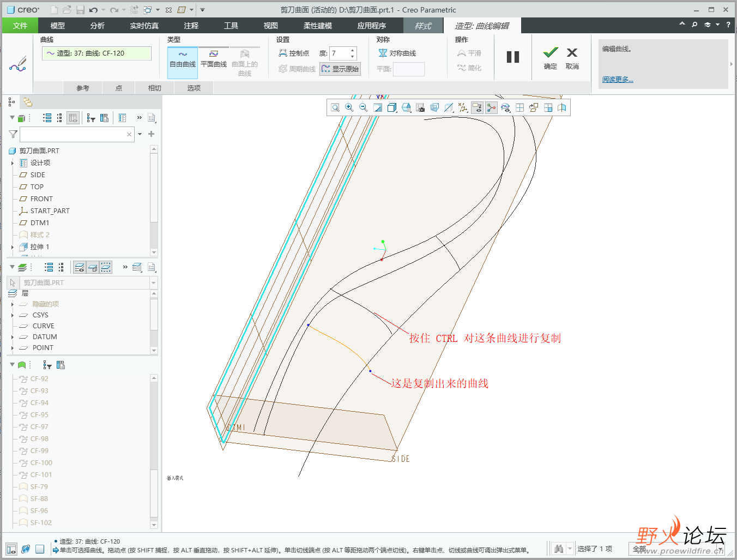
Task: Click the Zoom In magnifier icon
Action: coord(349,108)
